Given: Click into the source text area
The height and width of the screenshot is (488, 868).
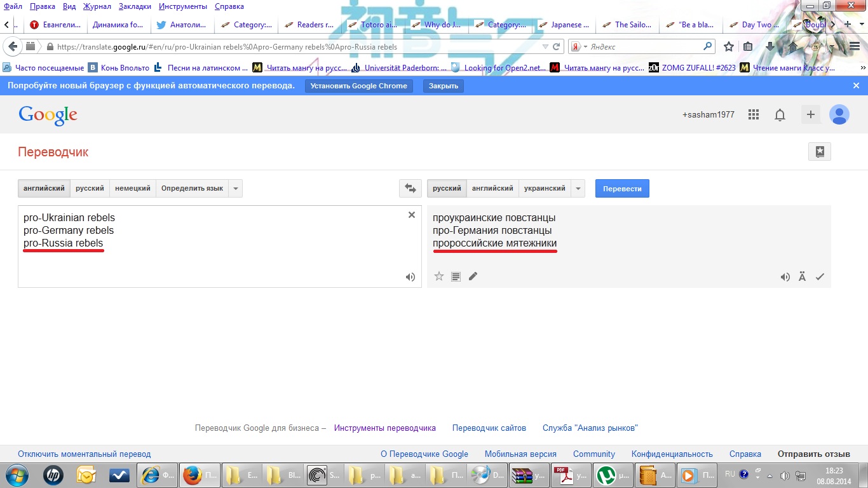Looking at the screenshot, I should (219, 247).
